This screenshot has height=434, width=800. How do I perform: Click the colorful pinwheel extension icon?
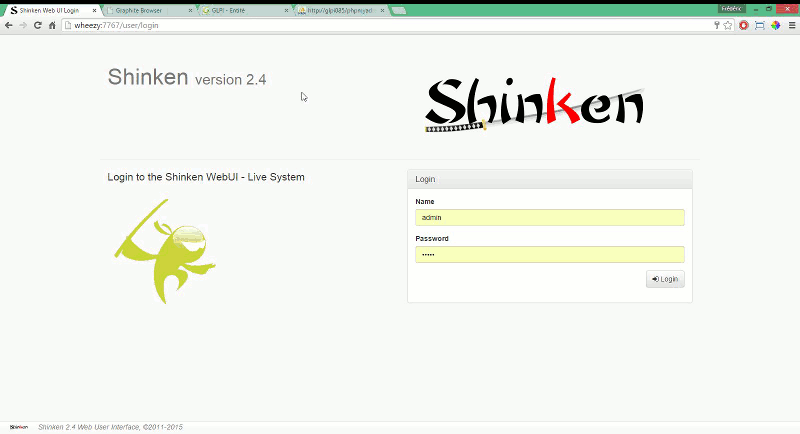click(x=776, y=25)
